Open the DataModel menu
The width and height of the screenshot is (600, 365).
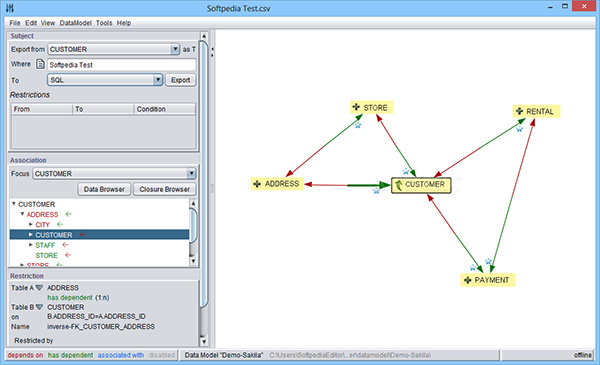pyautogui.click(x=75, y=23)
